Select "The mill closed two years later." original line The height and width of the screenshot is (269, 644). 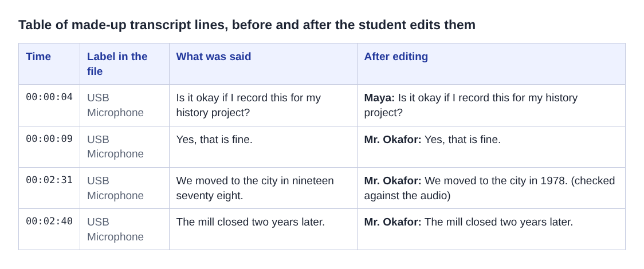(x=250, y=222)
